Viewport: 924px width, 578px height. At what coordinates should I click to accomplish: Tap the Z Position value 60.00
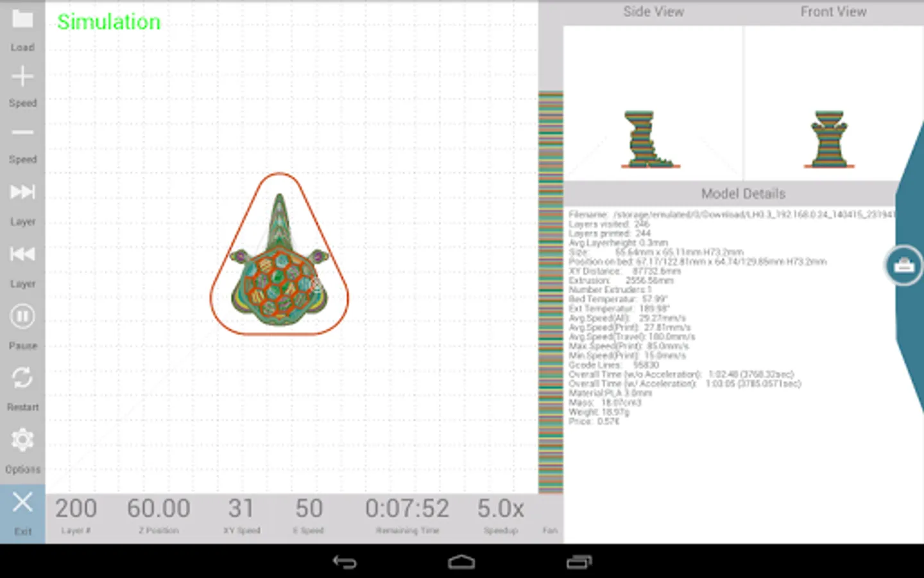pyautogui.click(x=158, y=509)
